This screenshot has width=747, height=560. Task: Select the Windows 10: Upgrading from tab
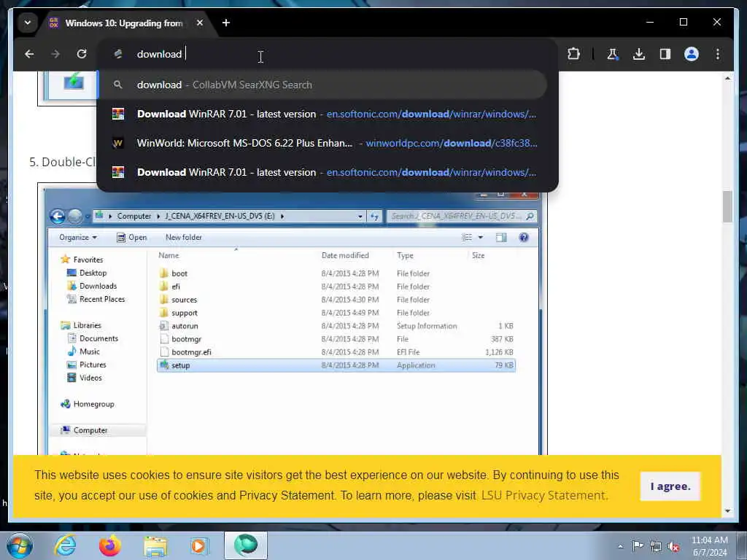pos(124,23)
